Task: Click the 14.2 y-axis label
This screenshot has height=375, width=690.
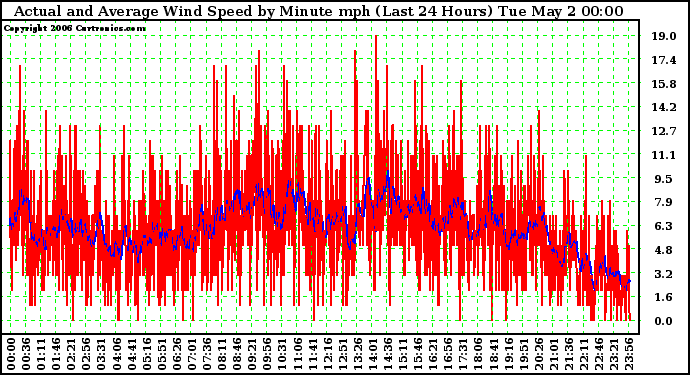Action: point(664,107)
